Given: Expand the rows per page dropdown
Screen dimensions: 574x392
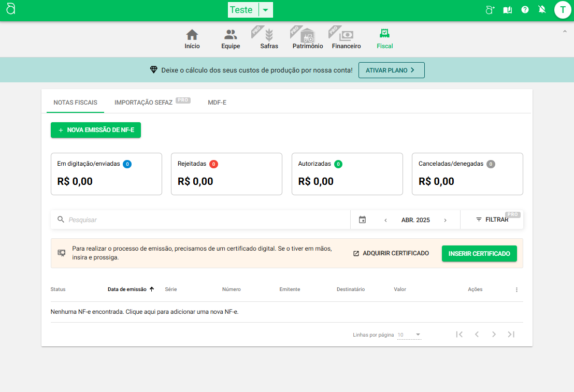Looking at the screenshot, I should tap(409, 335).
